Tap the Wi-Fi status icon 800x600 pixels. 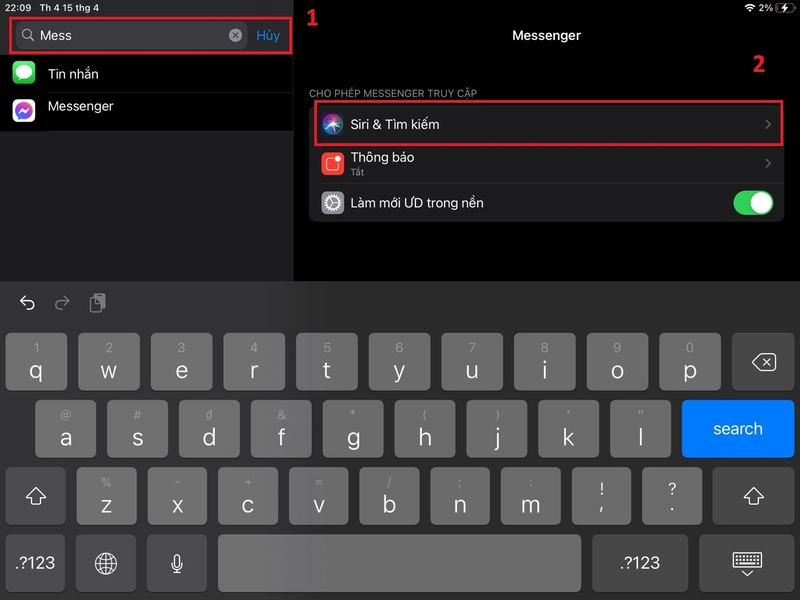coord(749,8)
